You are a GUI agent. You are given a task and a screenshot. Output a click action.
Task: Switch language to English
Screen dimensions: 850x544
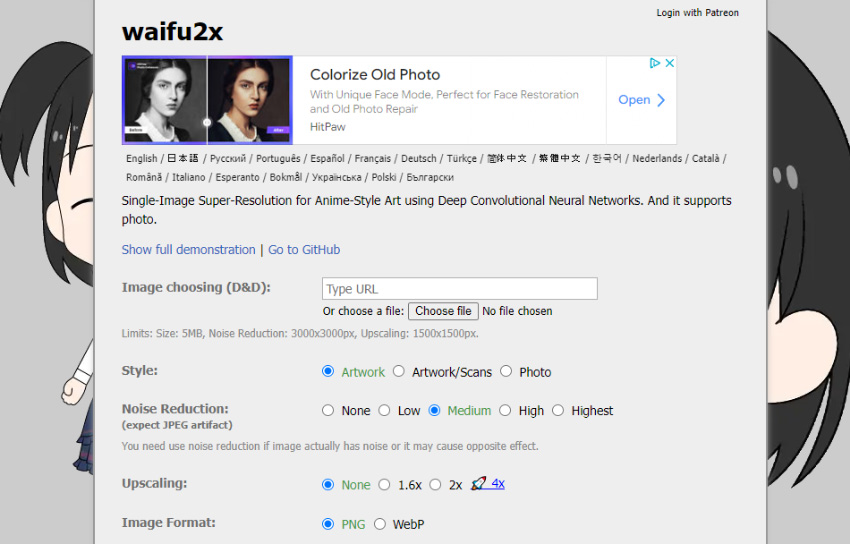[x=141, y=159]
